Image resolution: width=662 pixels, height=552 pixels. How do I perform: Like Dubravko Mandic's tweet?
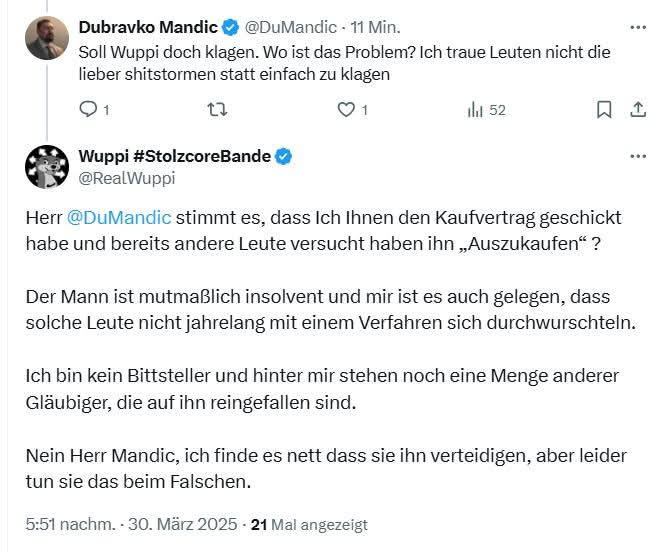[x=346, y=110]
